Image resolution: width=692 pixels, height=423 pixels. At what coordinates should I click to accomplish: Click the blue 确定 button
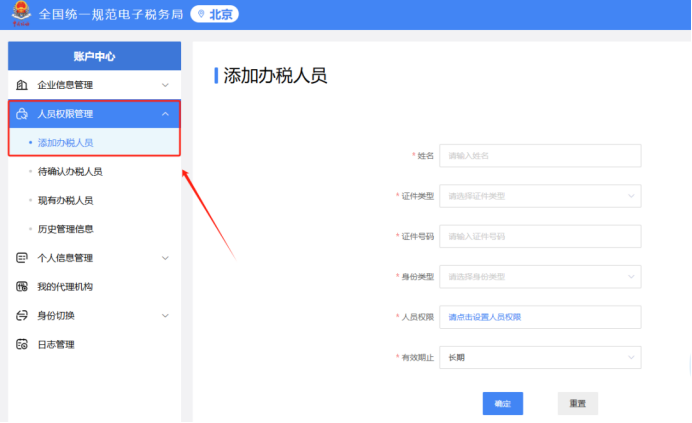click(x=503, y=404)
